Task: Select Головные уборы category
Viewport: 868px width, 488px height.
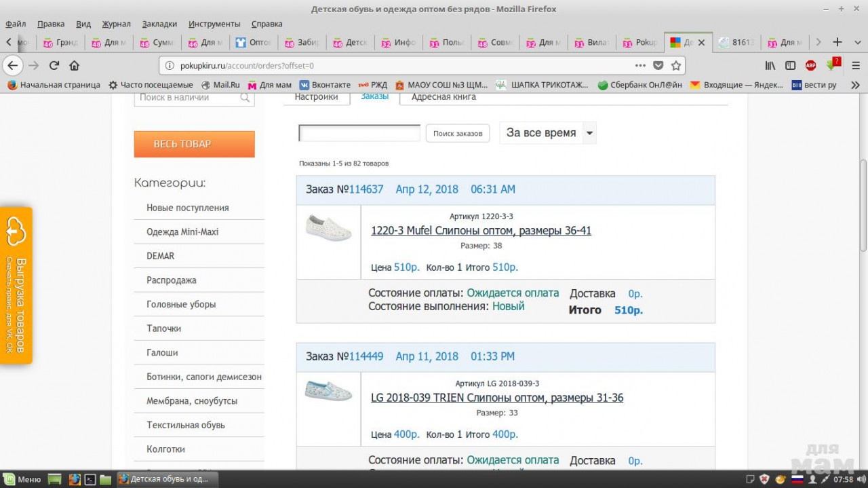Action: pyautogui.click(x=181, y=304)
